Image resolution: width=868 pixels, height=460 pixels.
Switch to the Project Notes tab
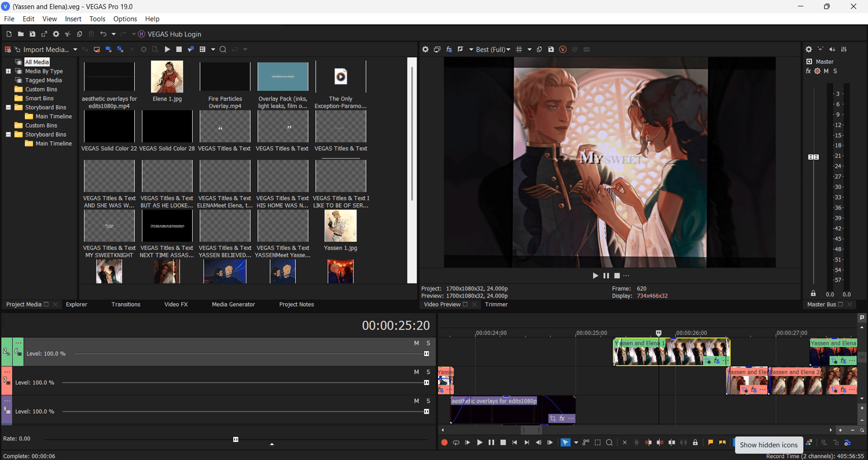click(296, 304)
